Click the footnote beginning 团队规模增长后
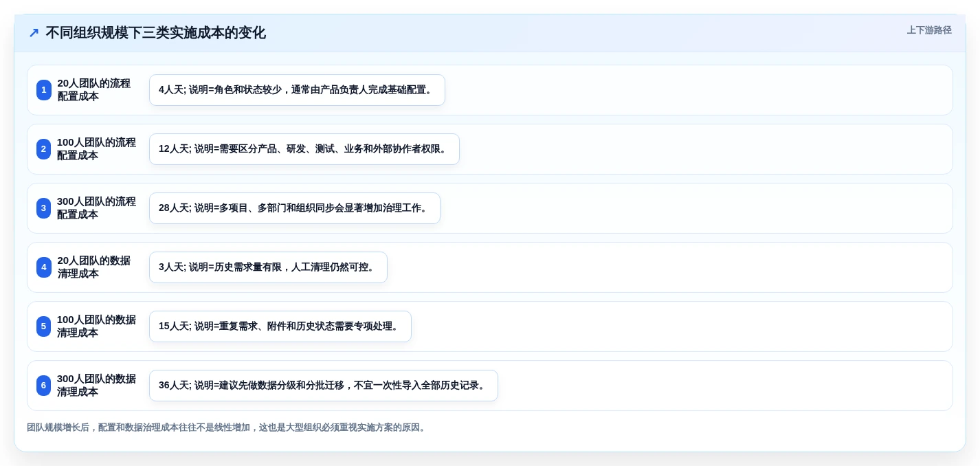Image resolution: width=980 pixels, height=466 pixels. (x=227, y=428)
